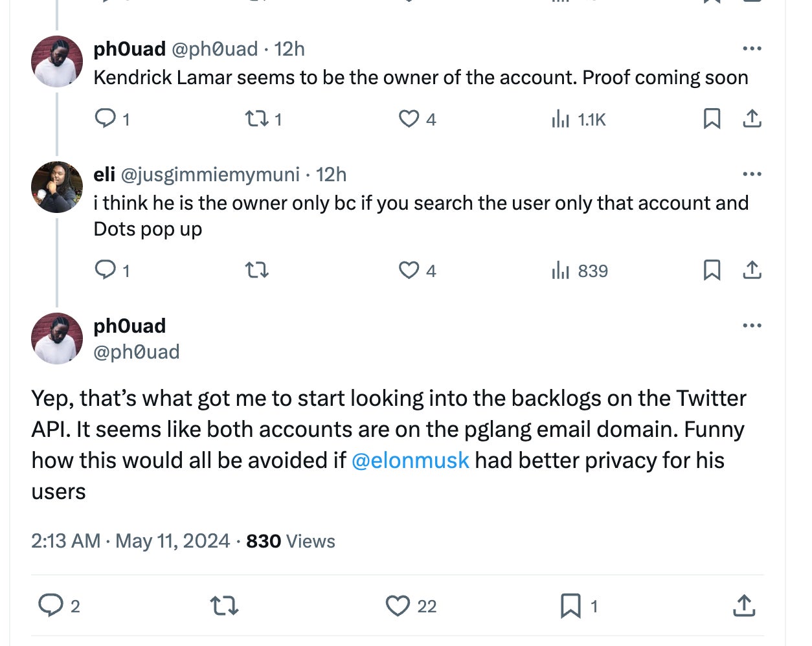Image resolution: width=812 pixels, height=646 pixels.
Task: Retweet eli's reply tweet
Action: (257, 270)
